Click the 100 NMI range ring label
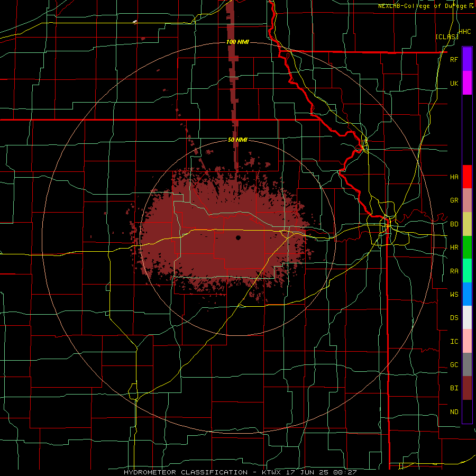 237,42
